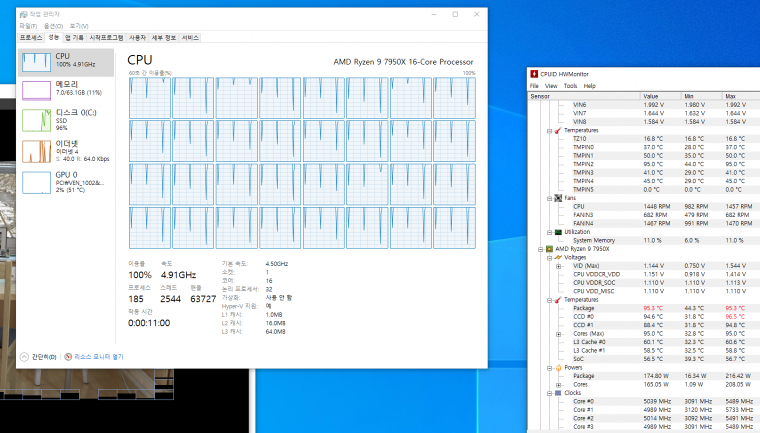Click the Min column header
760x433 pixels.
click(x=701, y=96)
